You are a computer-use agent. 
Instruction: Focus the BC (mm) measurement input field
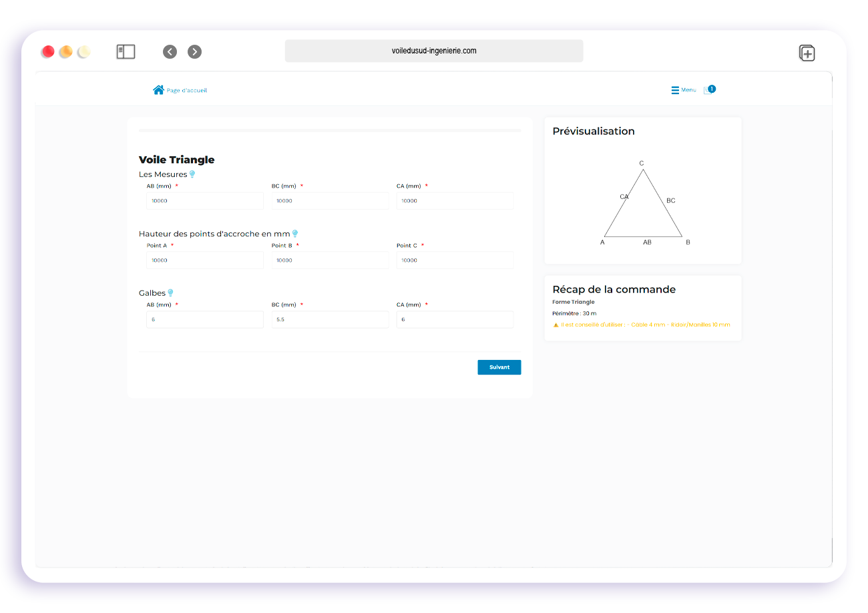tap(330, 201)
